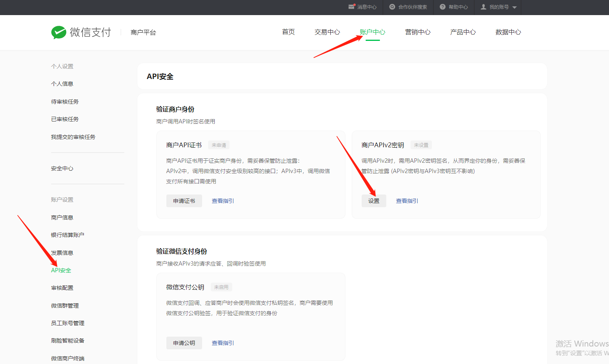Select 员工账号管理 in the sidebar
Screen dimensions: 609x364
[x=67, y=323]
